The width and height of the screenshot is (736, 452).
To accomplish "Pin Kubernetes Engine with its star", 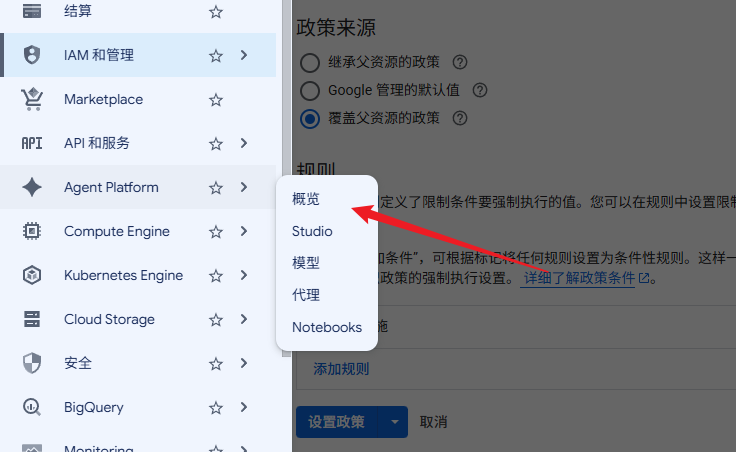I will (x=216, y=276).
